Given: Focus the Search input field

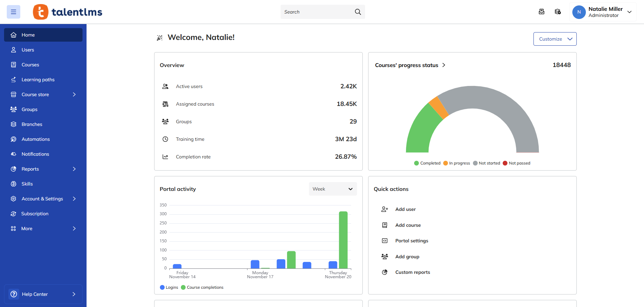Looking at the screenshot, I should click(316, 12).
